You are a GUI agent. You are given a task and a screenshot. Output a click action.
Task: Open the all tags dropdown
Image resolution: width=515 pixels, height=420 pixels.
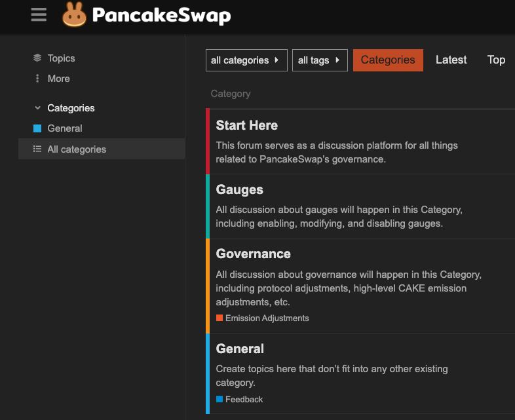tap(320, 60)
